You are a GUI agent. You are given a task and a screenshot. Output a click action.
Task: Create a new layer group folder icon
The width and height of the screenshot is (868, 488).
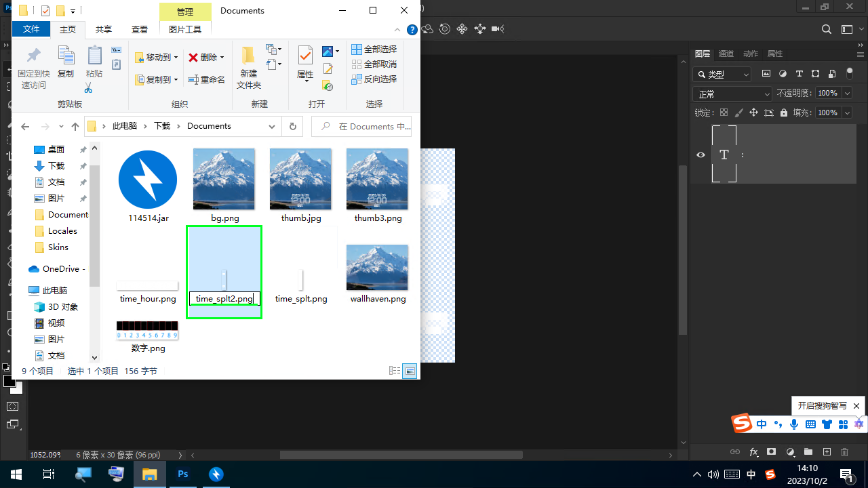808,452
